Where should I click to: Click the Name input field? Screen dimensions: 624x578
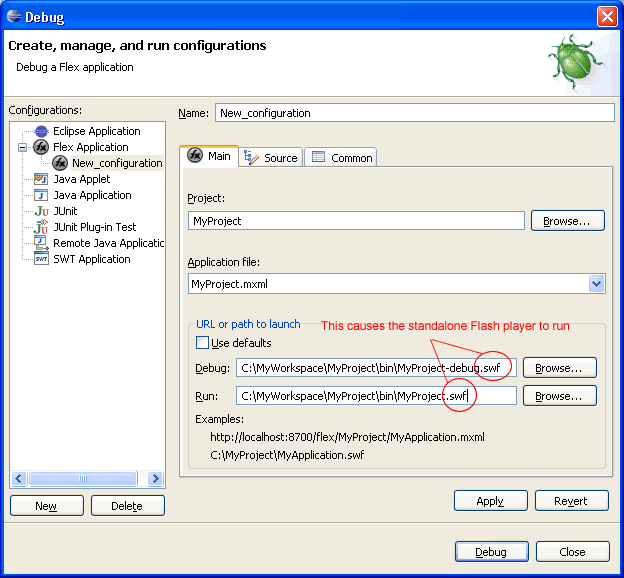point(415,113)
